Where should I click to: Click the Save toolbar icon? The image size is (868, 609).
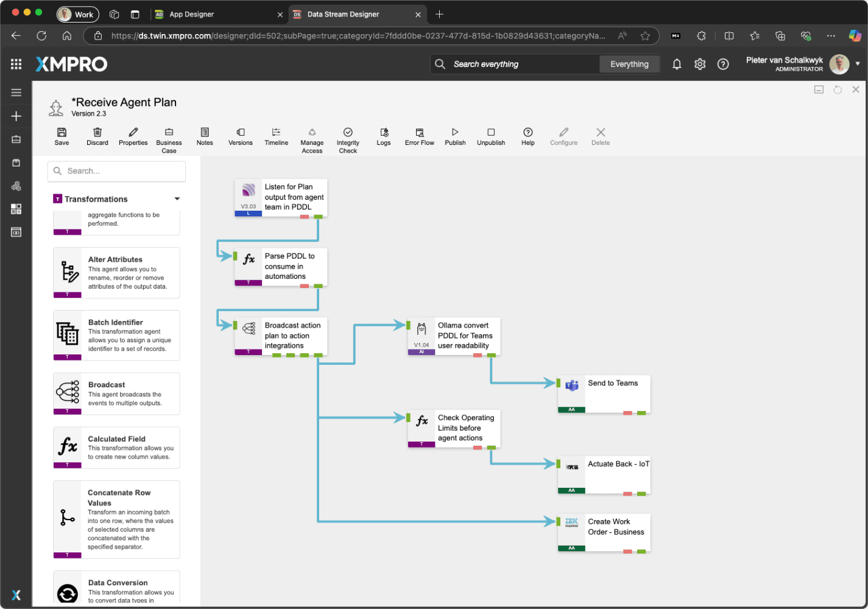pyautogui.click(x=62, y=136)
